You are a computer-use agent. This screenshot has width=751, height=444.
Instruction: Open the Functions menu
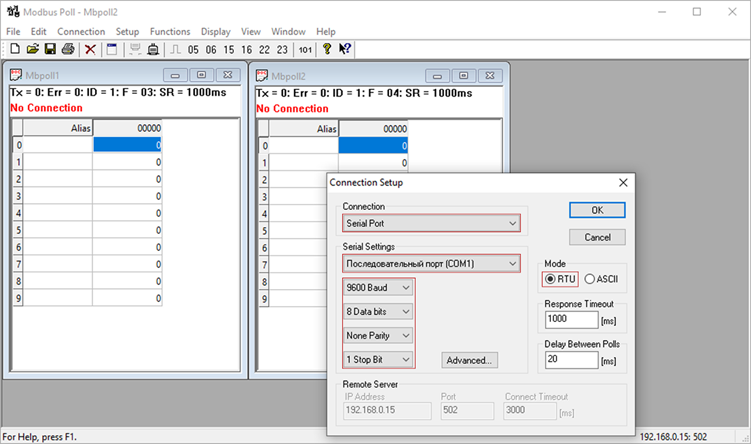click(170, 32)
